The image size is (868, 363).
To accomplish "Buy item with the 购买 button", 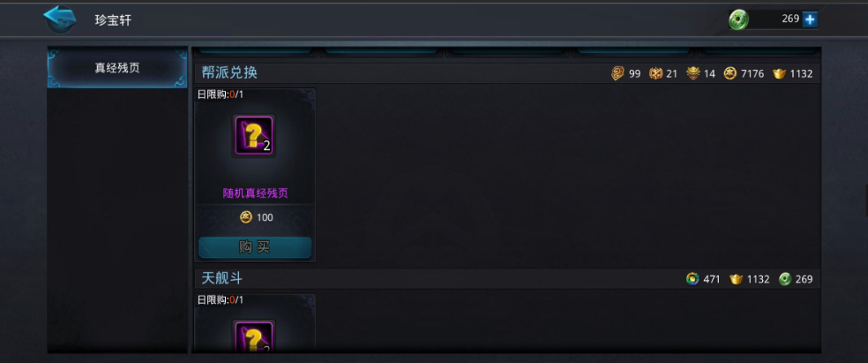I will 255,247.
